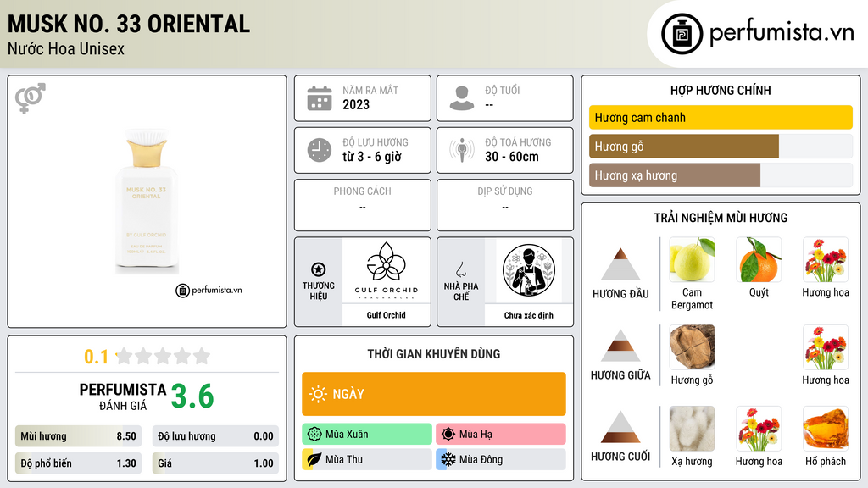Click the sillage icon beside Độ toả hương

point(462,150)
